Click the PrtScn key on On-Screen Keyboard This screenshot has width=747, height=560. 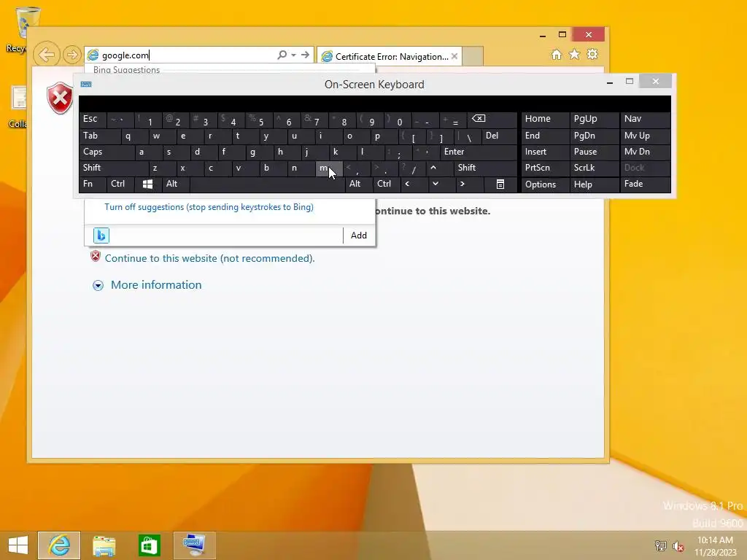[545, 168]
